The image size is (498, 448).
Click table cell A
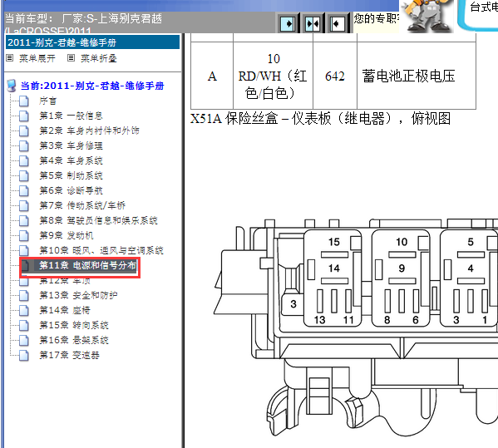pos(212,76)
